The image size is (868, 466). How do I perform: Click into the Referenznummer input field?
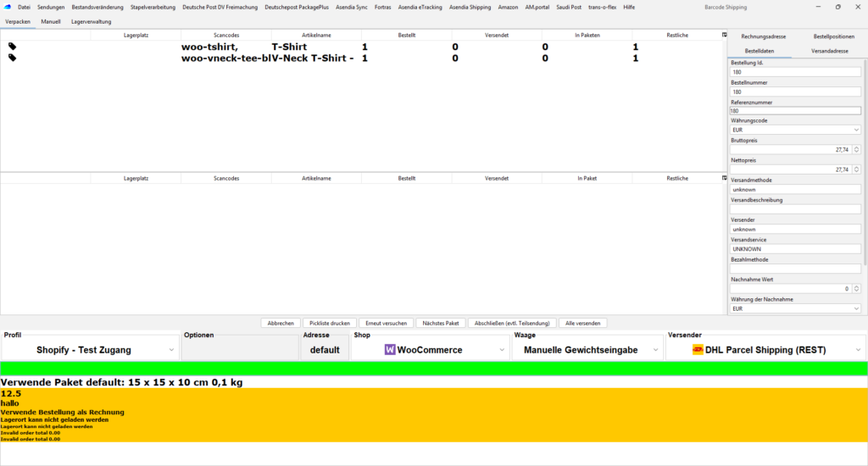[x=794, y=110]
